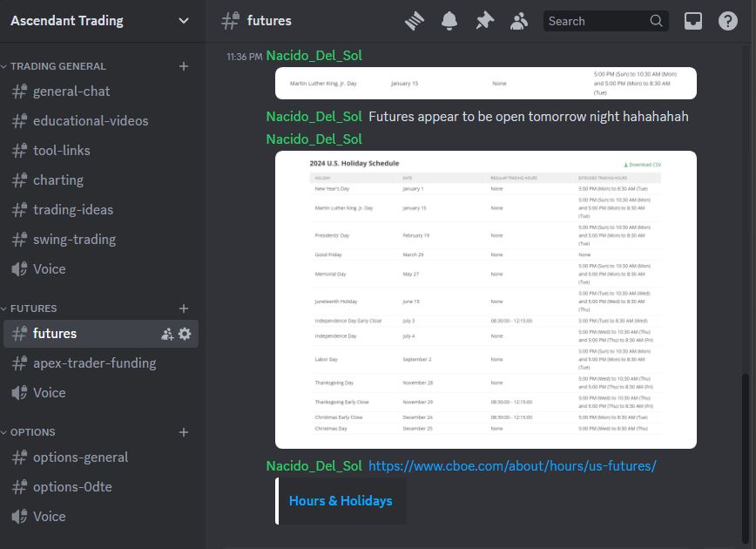Add channel to Futures category
756x549 pixels.
[184, 308]
